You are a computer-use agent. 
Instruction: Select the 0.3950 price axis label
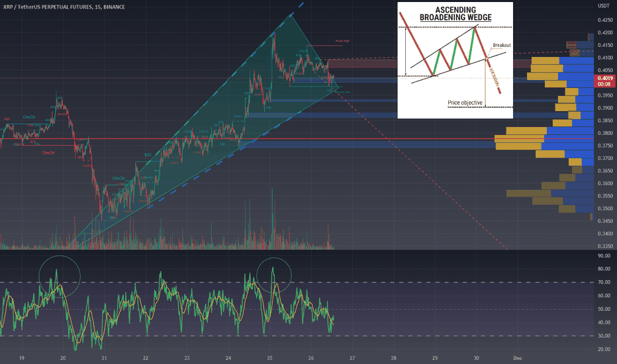[605, 95]
